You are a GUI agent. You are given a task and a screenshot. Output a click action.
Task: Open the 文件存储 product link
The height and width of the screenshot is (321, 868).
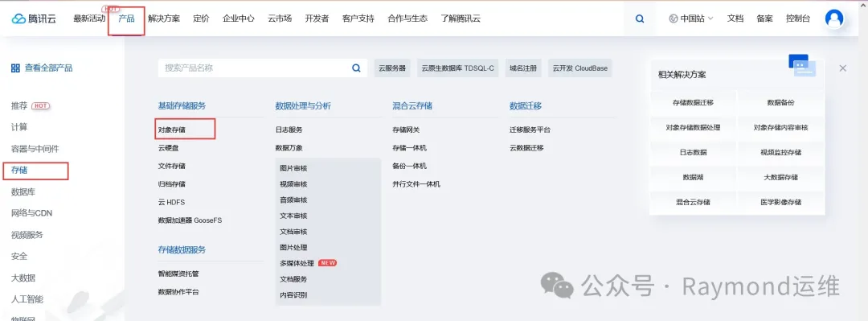coord(172,166)
